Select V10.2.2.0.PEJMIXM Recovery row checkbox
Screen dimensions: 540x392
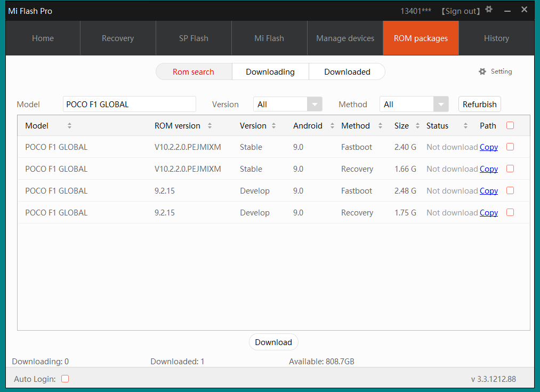[x=510, y=169]
